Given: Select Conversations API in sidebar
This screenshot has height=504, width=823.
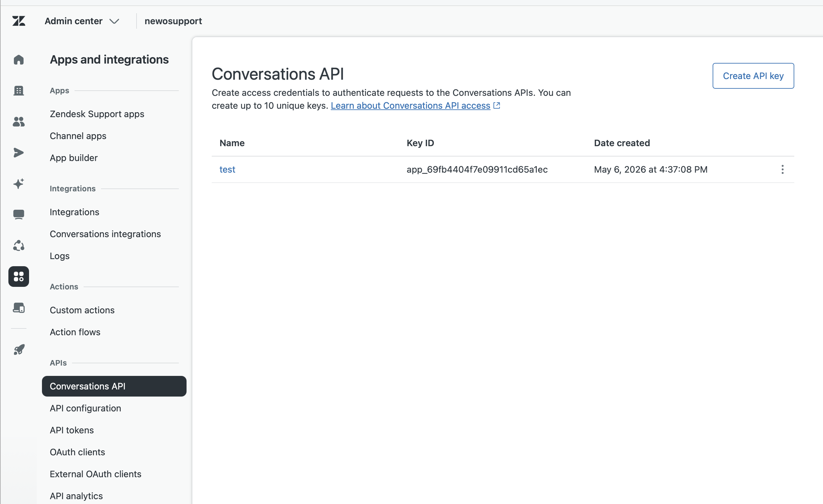Looking at the screenshot, I should click(114, 386).
